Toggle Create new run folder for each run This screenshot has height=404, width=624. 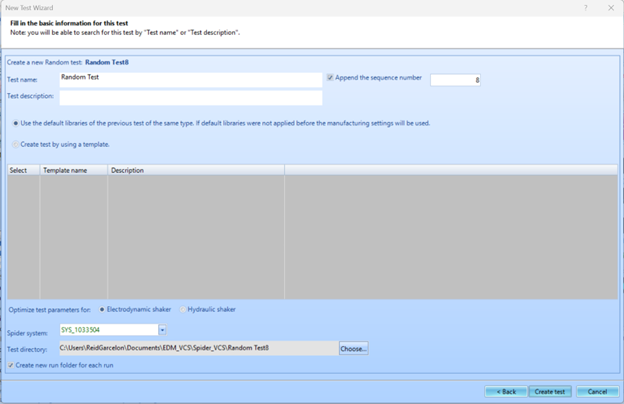click(11, 365)
